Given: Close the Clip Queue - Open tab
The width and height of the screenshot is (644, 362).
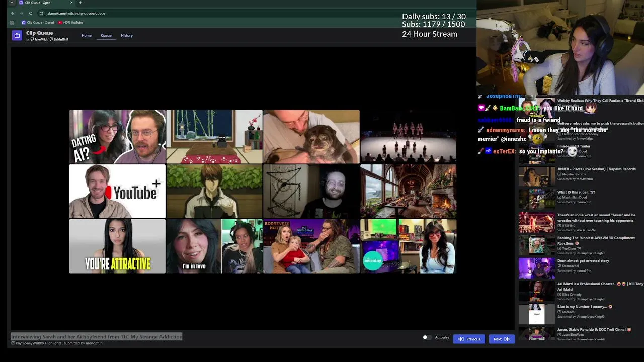Looking at the screenshot, I should click(71, 3).
